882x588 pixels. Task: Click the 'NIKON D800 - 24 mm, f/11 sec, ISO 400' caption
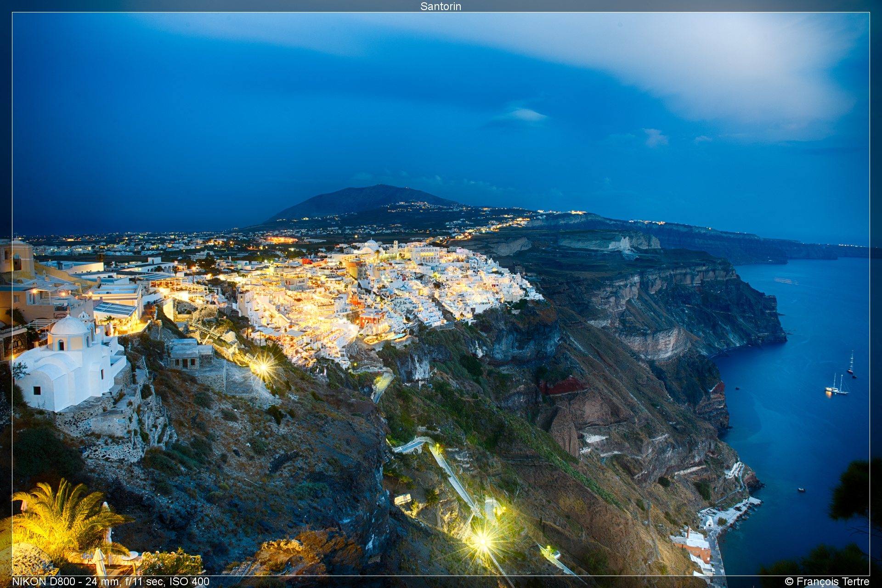(x=111, y=582)
